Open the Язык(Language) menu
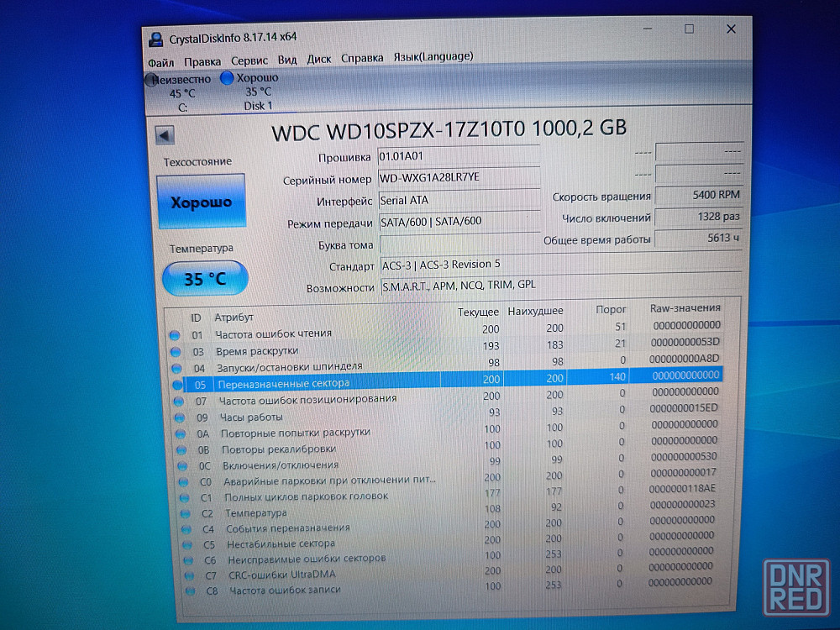The width and height of the screenshot is (840, 630). coord(433,56)
